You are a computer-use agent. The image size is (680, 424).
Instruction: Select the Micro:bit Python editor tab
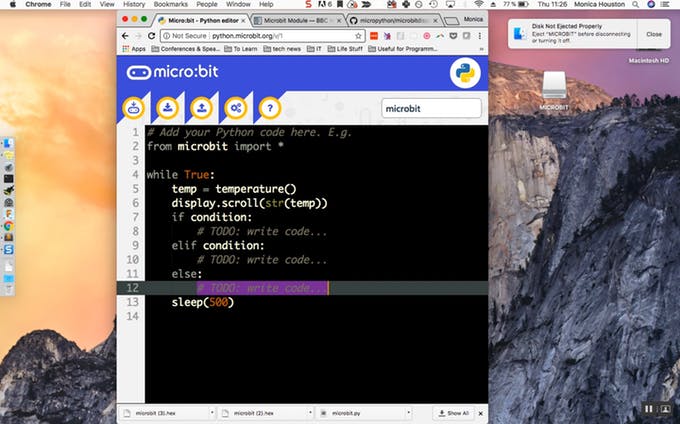202,20
